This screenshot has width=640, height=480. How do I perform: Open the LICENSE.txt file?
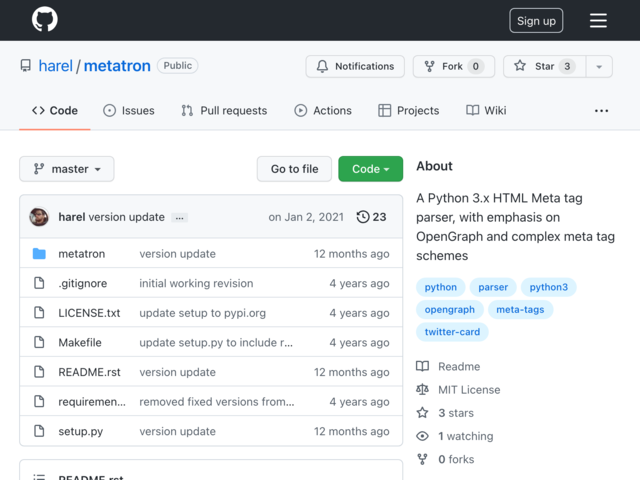point(89,313)
